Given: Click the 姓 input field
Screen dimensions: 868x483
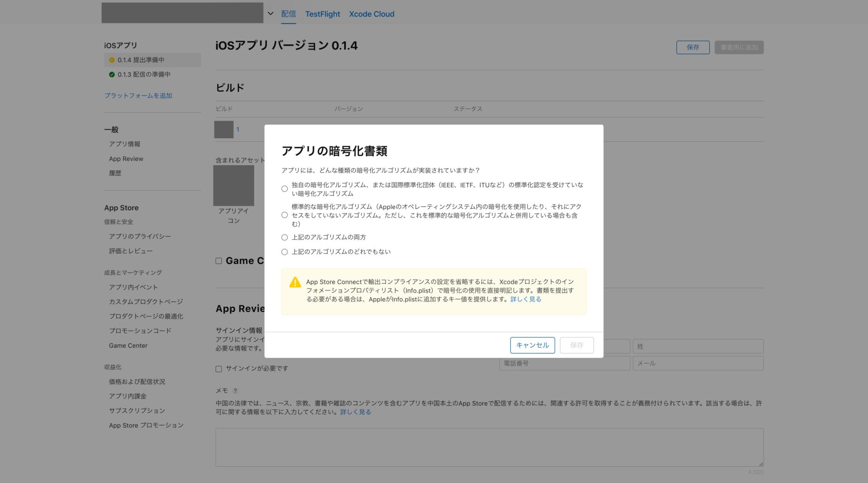Looking at the screenshot, I should click(x=698, y=347).
